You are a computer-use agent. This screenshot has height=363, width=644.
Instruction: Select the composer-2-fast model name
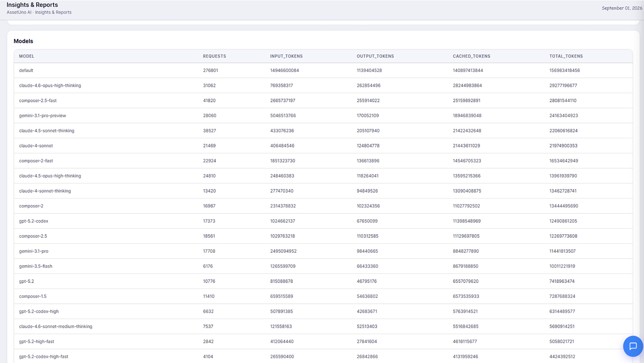[36, 161]
